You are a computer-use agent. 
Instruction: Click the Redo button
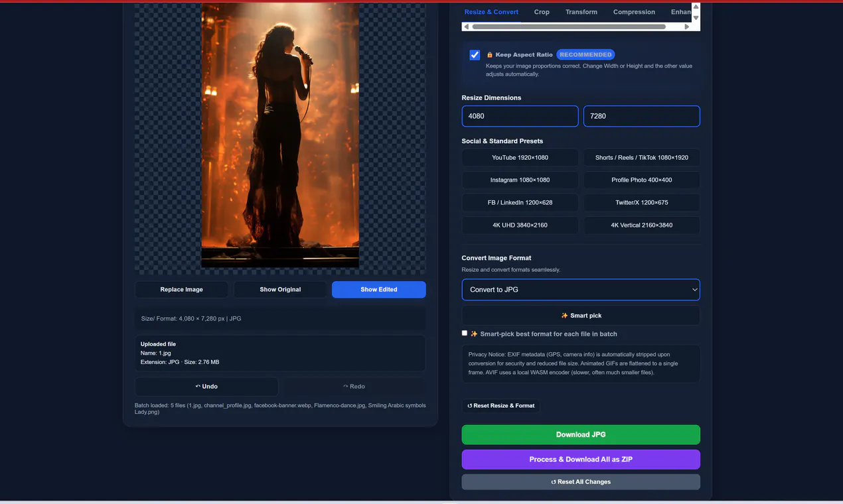pos(354,387)
